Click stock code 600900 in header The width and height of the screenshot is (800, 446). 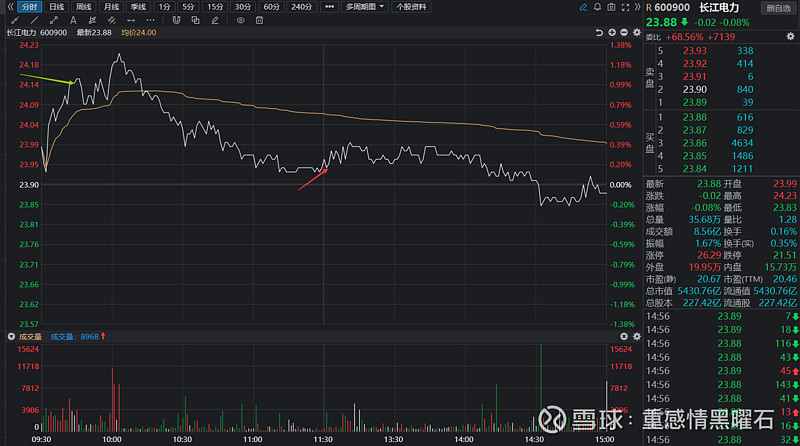tap(672, 8)
